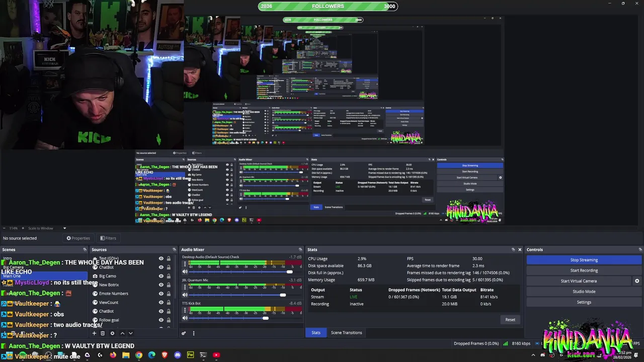Open Adobe Fireworks from the taskbar
The image size is (644, 362).
(190, 355)
